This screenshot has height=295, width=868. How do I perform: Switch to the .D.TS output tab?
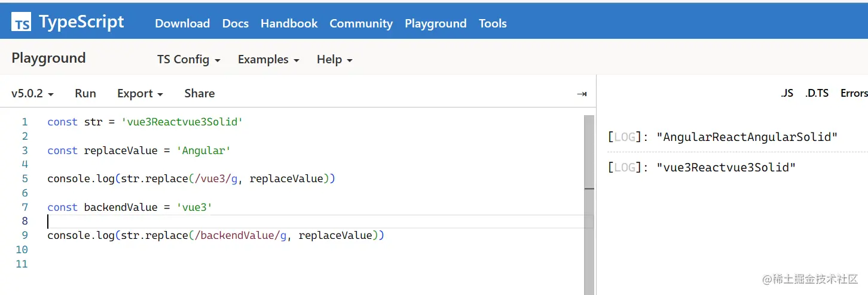tap(817, 93)
